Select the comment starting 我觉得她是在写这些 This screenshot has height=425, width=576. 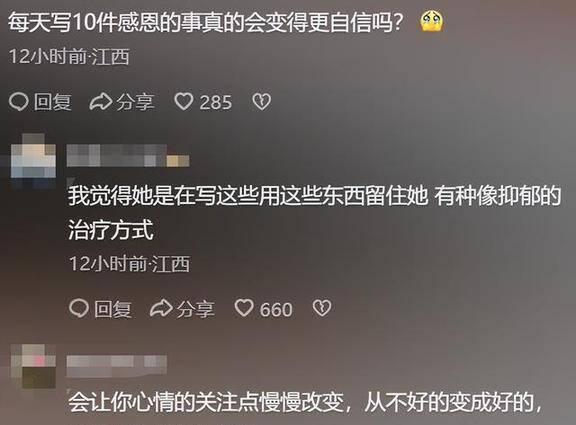coord(314,213)
